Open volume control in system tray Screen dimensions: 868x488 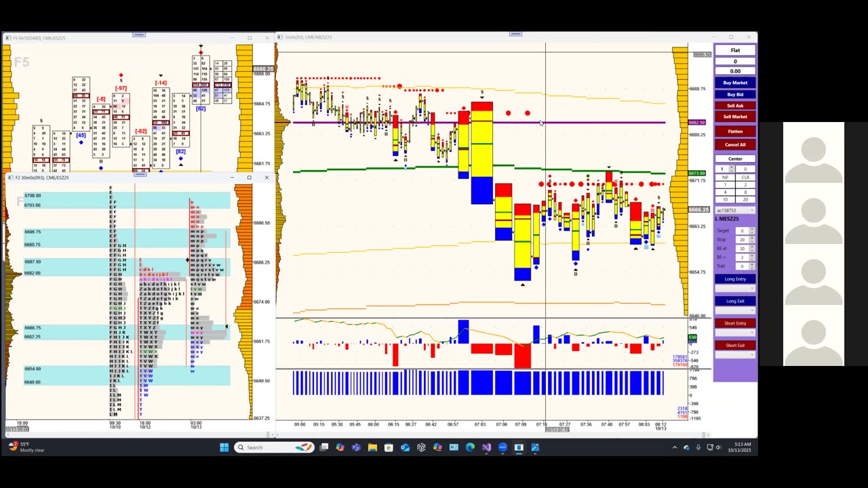click(719, 447)
